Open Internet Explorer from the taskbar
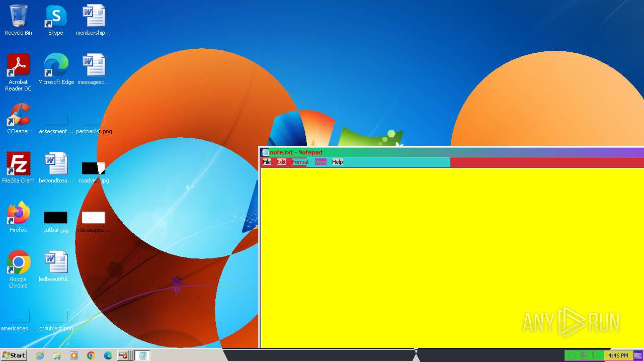This screenshot has width=644, height=362. 40,355
